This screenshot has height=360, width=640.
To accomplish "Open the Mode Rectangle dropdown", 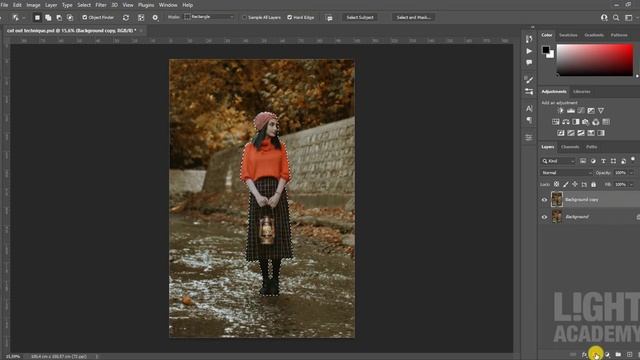I will click(x=209, y=17).
